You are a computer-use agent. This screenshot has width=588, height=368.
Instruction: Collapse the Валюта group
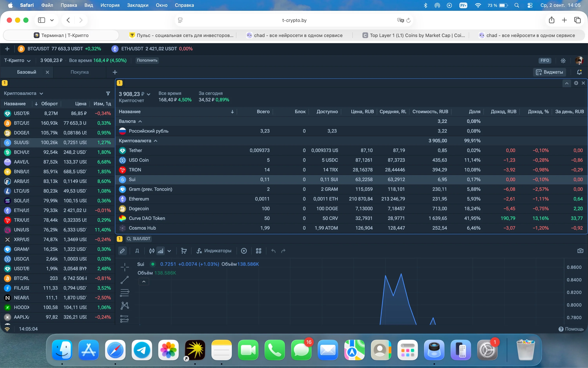click(x=130, y=121)
